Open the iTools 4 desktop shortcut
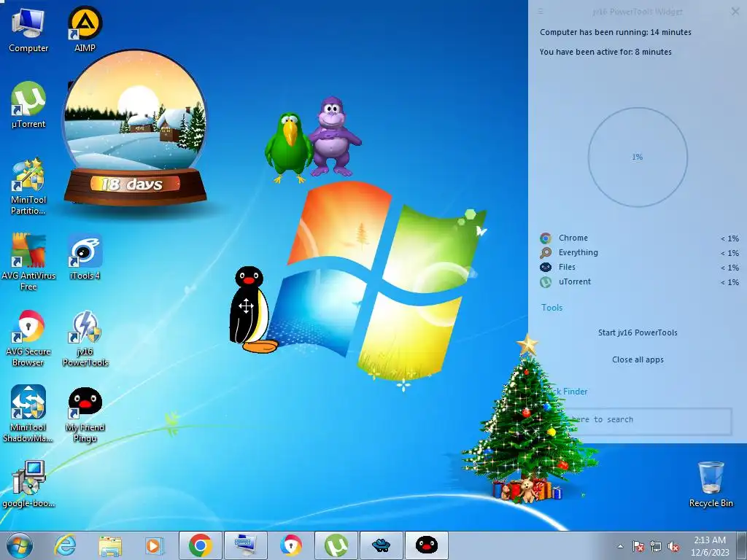 (85, 257)
